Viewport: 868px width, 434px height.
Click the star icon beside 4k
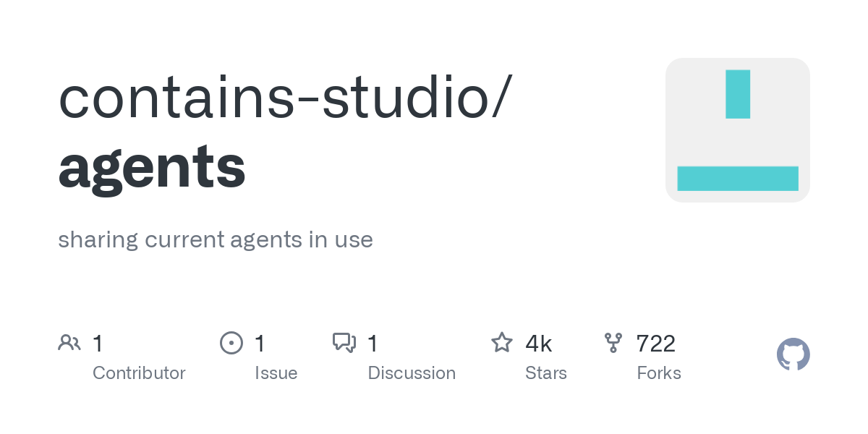pos(502,343)
